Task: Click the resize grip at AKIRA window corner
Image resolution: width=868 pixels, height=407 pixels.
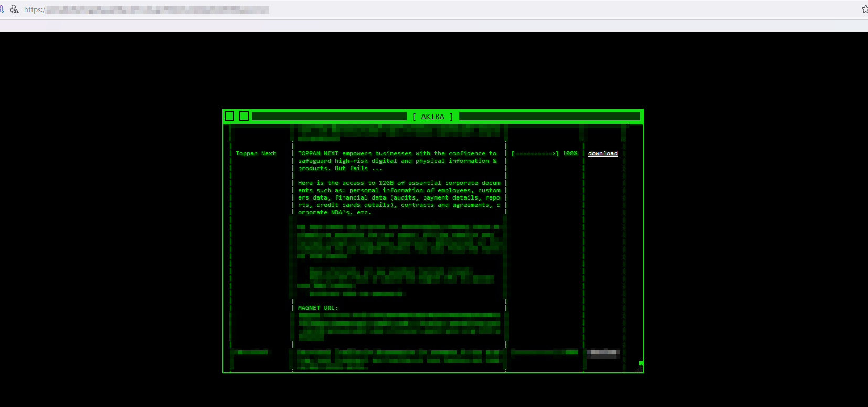Action: (x=639, y=369)
